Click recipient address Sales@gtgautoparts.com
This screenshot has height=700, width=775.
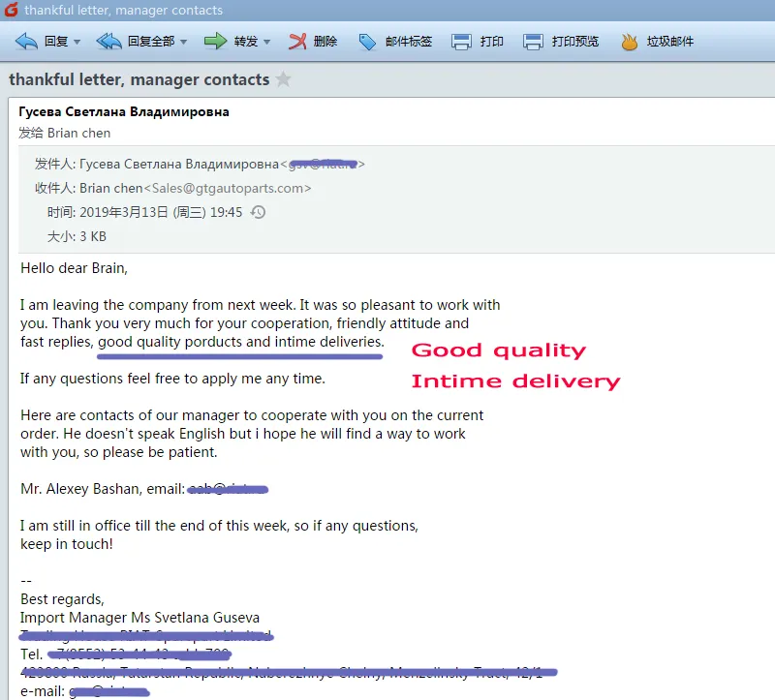tap(229, 188)
